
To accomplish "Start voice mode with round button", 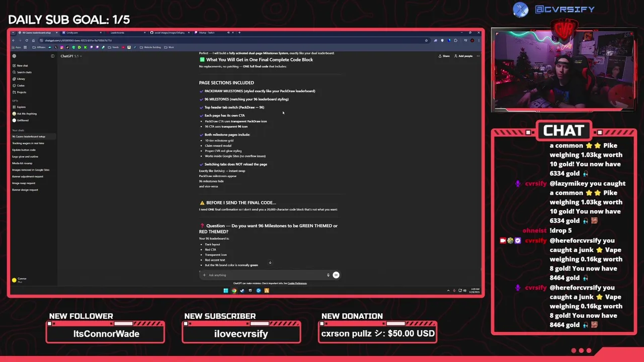I will click(336, 275).
